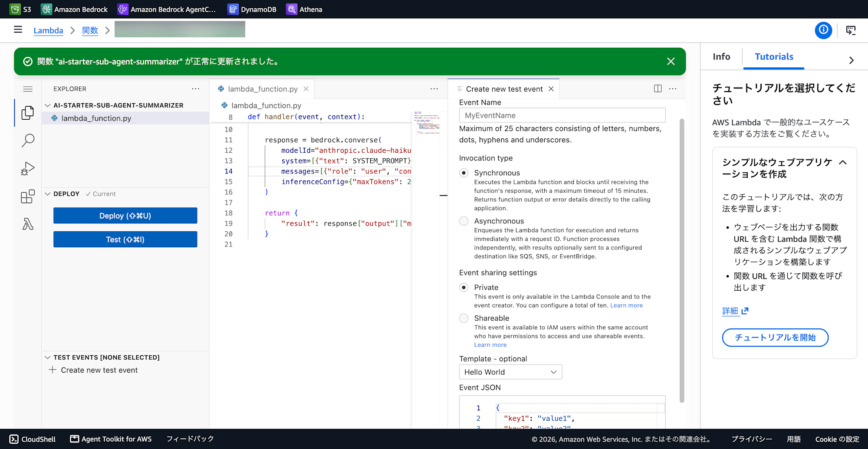Collapse the DEPLOY section
Viewport: 868px width, 449px height.
pyautogui.click(x=48, y=194)
